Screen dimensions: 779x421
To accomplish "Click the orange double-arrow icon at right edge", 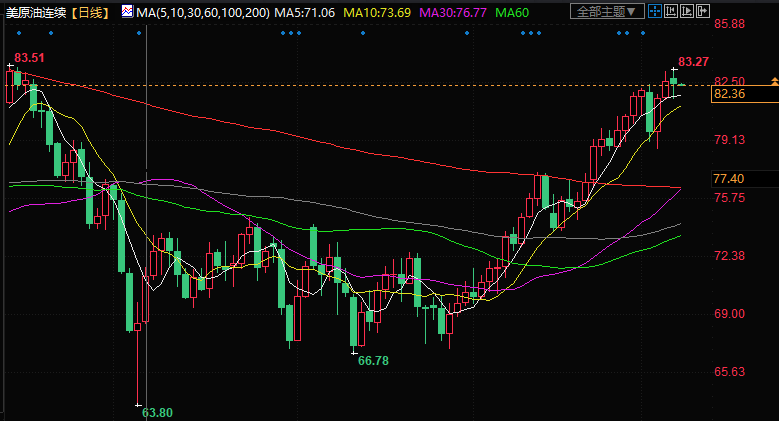I will (764, 76).
